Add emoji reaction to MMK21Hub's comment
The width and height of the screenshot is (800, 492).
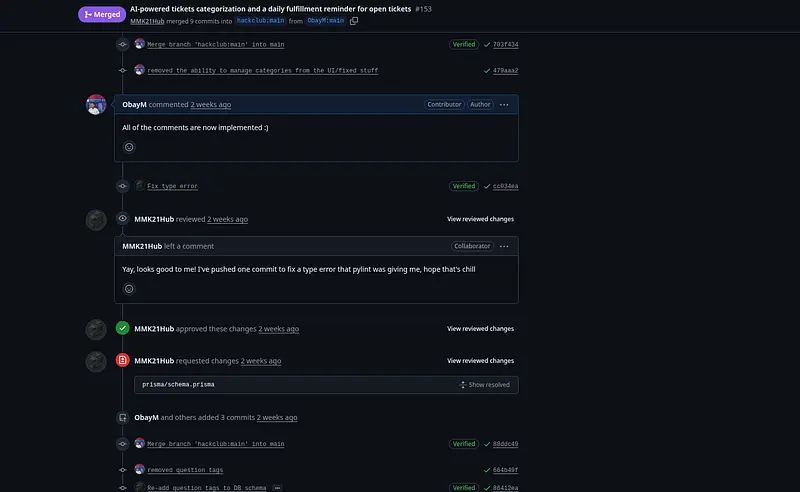click(129, 289)
